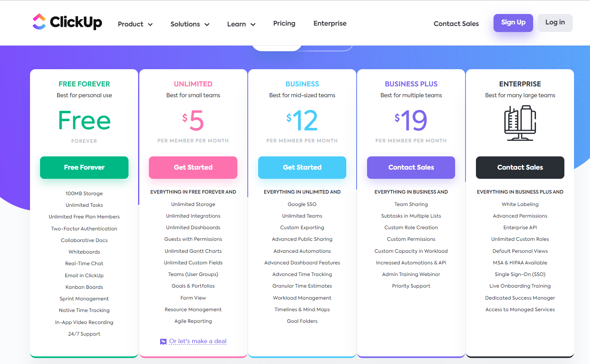Click 'Advanced Automations' feature
590x364 pixels.
tap(302, 251)
